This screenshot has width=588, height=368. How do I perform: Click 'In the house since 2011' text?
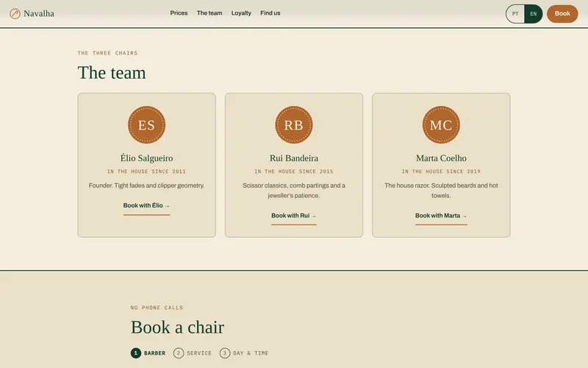pyautogui.click(x=146, y=171)
